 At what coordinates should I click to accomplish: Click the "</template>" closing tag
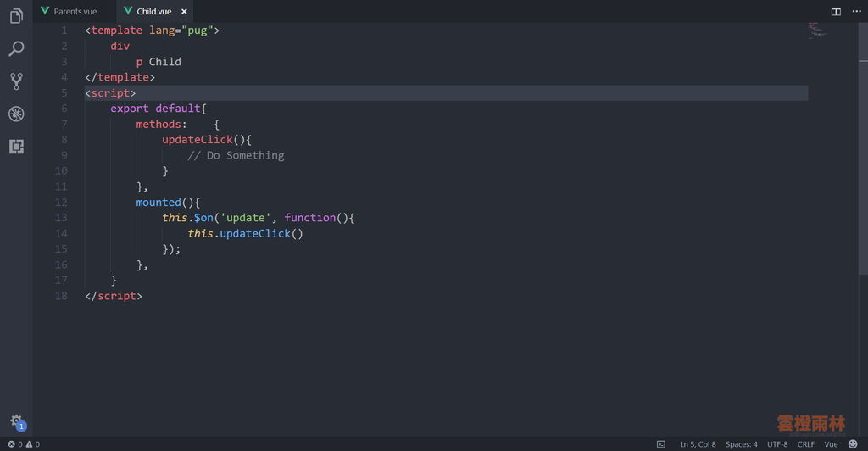coord(120,77)
